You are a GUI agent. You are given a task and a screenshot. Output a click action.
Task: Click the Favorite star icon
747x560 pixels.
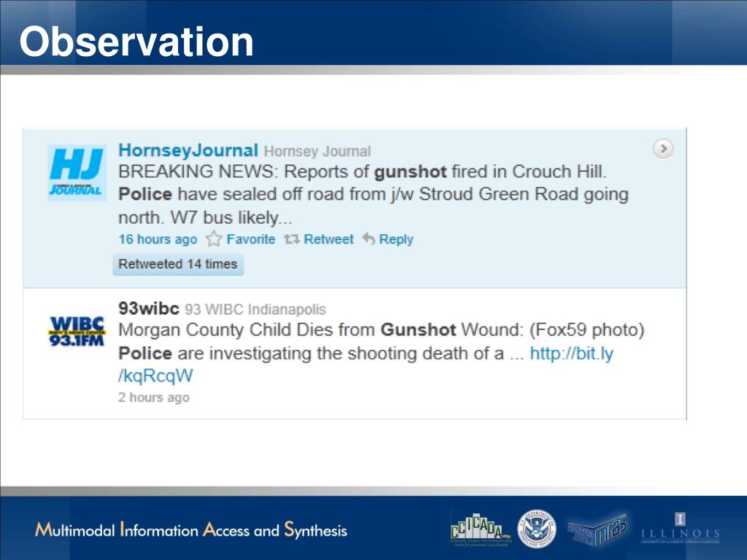tap(214, 238)
